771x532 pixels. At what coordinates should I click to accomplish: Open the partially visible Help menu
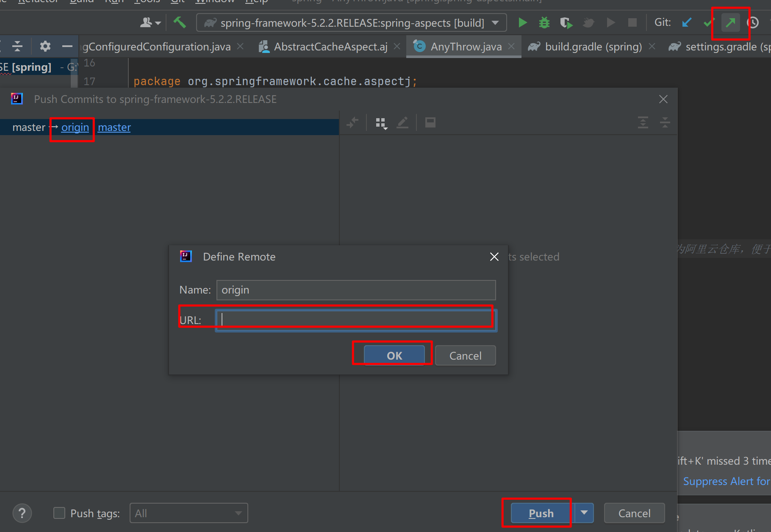pyautogui.click(x=256, y=2)
